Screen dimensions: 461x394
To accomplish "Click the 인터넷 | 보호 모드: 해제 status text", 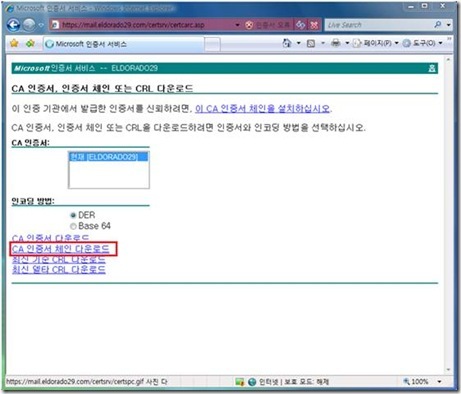I will pos(294,382).
